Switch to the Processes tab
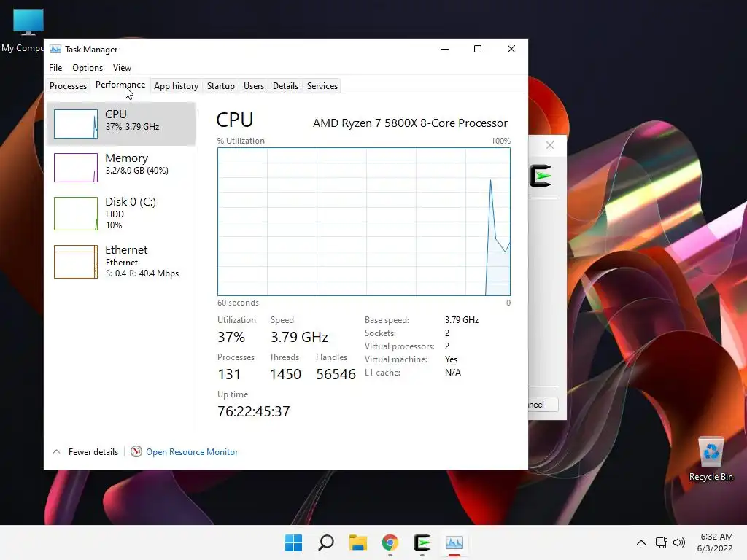The image size is (747, 560). click(68, 86)
